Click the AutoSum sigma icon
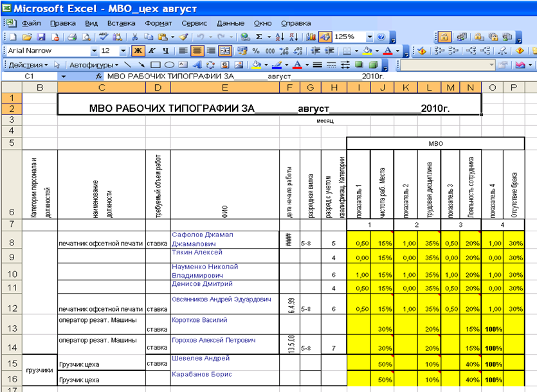 [259, 37]
